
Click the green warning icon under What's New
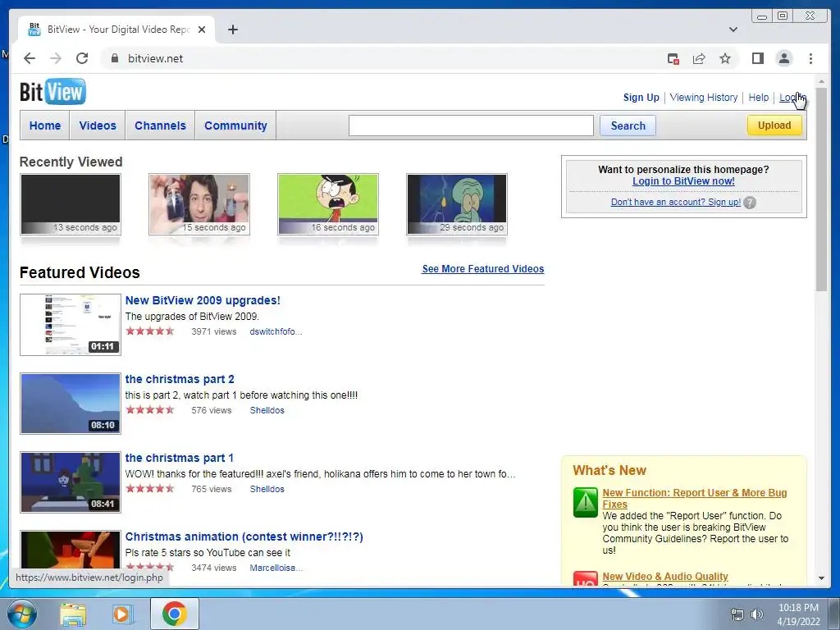pos(585,502)
